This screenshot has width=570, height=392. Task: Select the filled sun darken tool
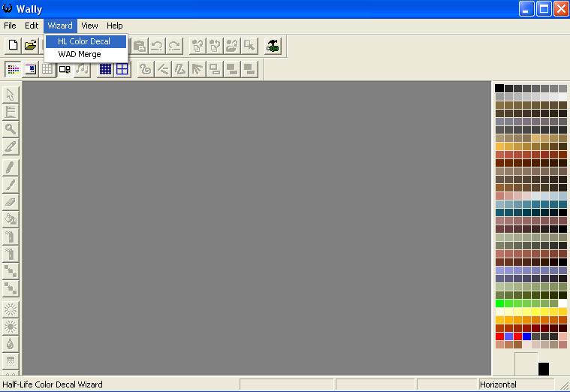11,327
